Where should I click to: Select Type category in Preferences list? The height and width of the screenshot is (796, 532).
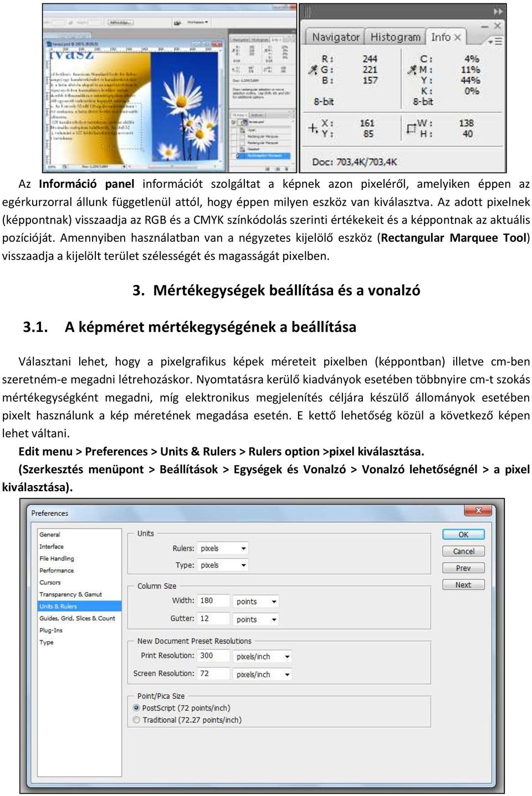pyautogui.click(x=47, y=642)
